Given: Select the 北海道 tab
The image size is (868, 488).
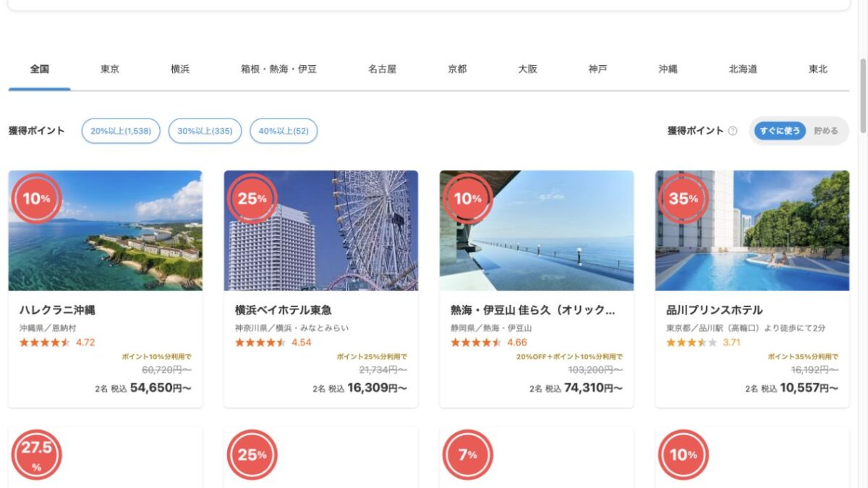Looking at the screenshot, I should (x=743, y=69).
